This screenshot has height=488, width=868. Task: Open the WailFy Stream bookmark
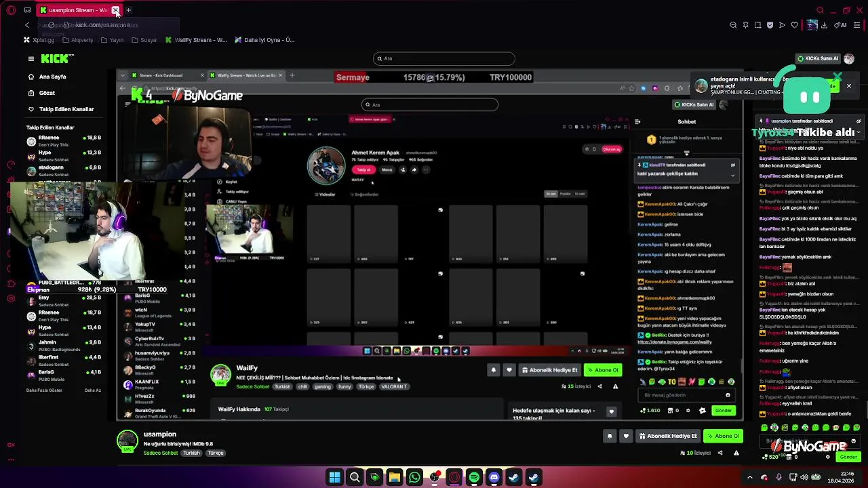196,40
